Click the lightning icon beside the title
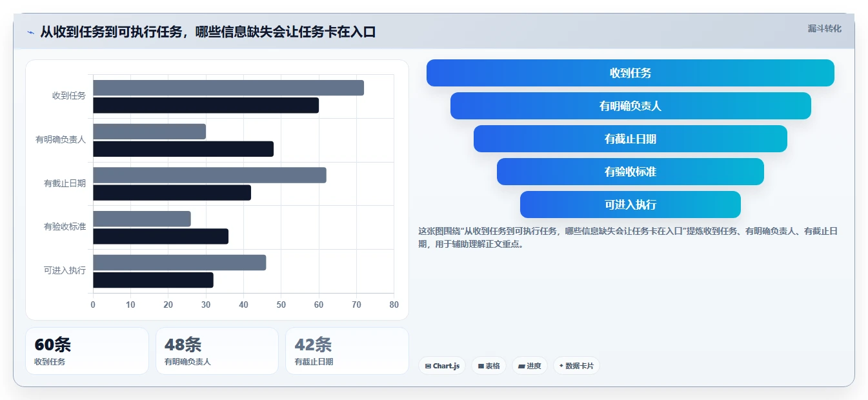The image size is (868, 400). [x=30, y=32]
